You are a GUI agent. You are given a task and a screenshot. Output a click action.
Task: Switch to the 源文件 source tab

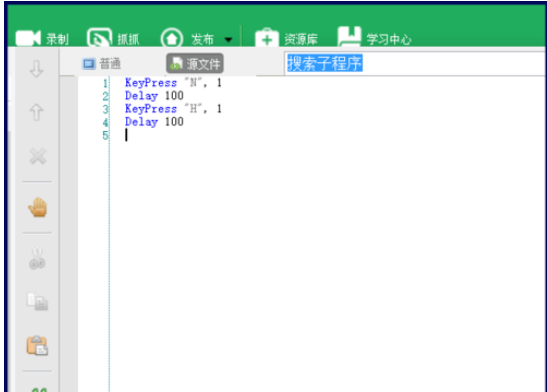pos(195,63)
